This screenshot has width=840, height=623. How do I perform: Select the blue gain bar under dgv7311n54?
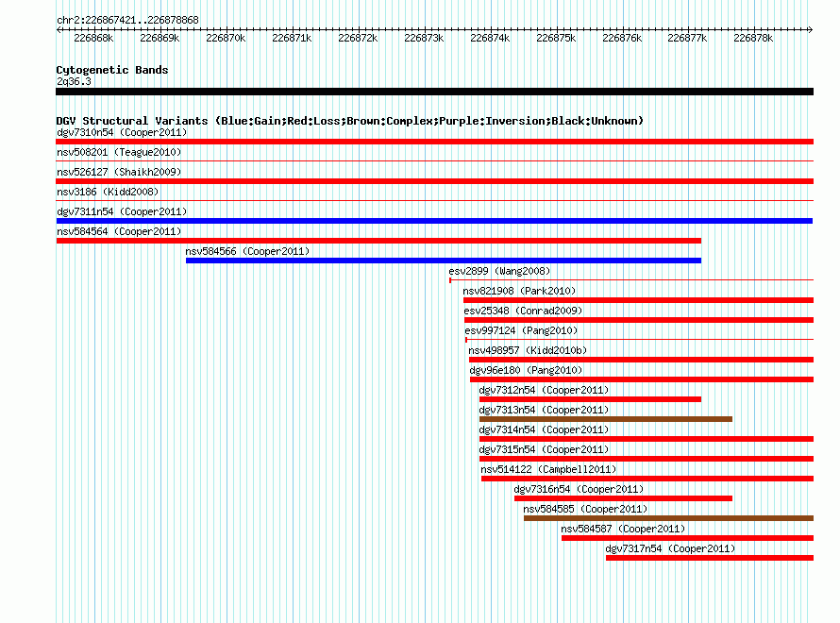434,221
